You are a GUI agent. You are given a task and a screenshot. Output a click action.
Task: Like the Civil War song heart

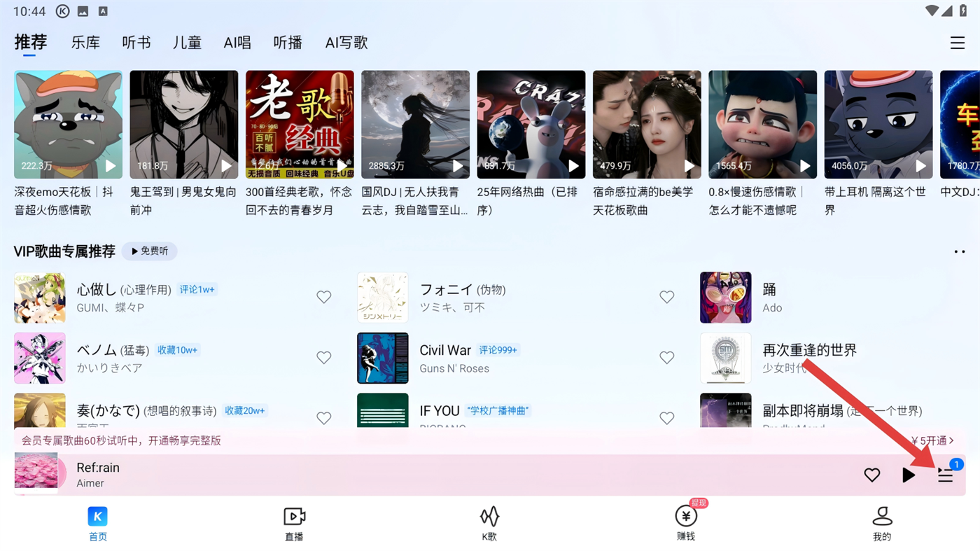pos(666,358)
